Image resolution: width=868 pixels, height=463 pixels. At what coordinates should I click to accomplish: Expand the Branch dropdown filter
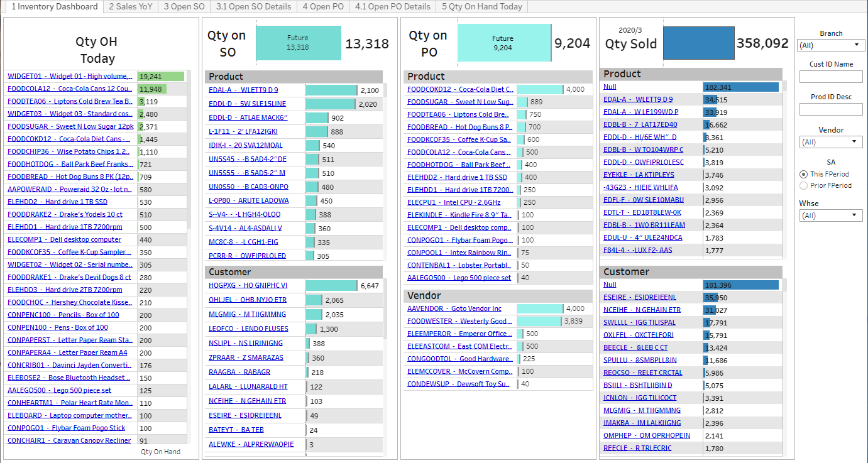pos(830,45)
